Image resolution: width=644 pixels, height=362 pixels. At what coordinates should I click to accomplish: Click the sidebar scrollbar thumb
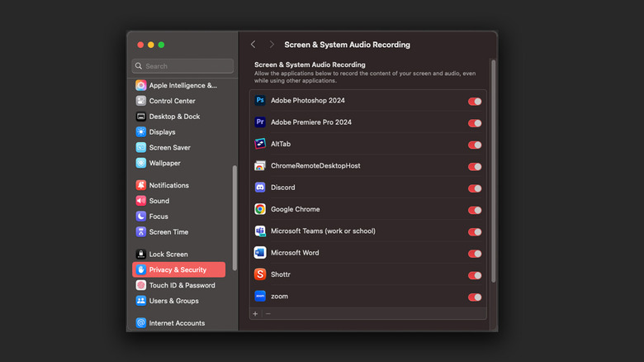[234, 217]
